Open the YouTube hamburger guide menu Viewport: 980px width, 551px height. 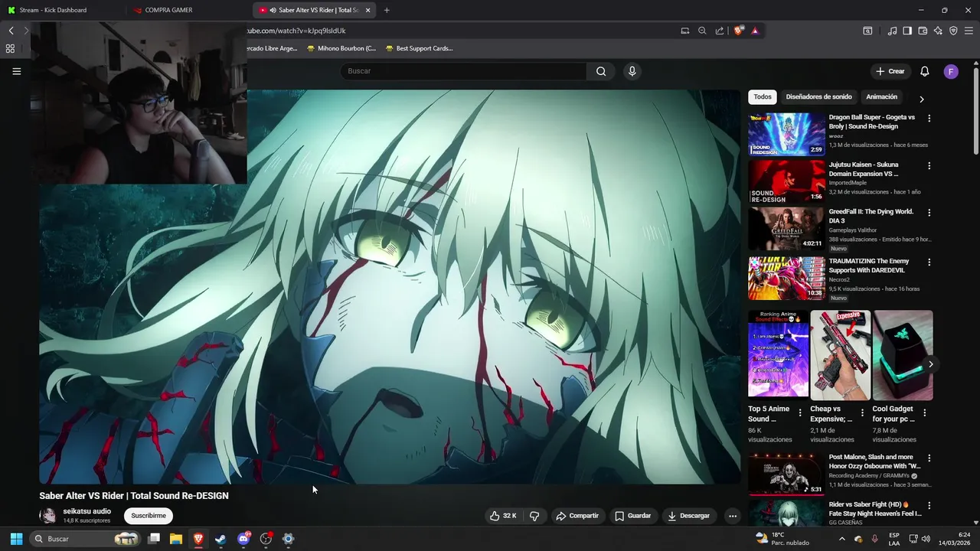tap(17, 71)
